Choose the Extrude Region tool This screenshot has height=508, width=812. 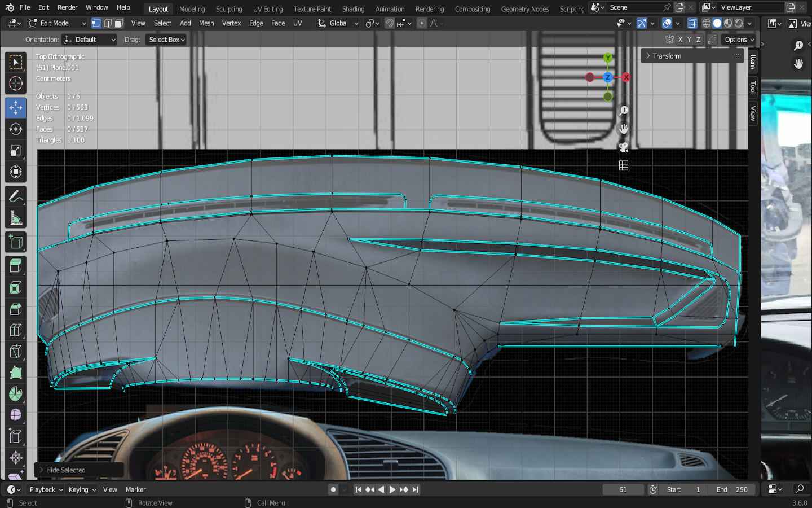click(x=16, y=265)
